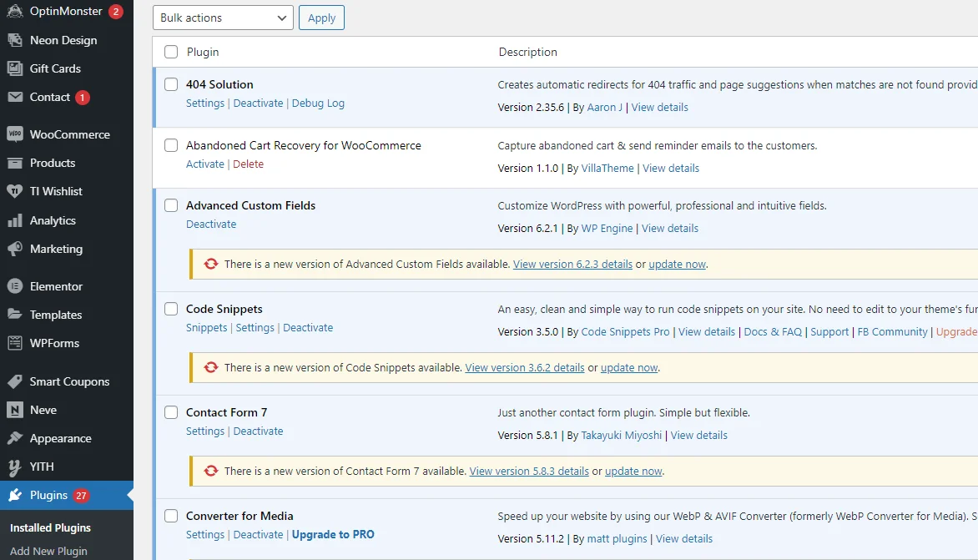Screen dimensions: 978x560
Task: Click the Appearance paintbrush icon
Action: tap(14, 438)
